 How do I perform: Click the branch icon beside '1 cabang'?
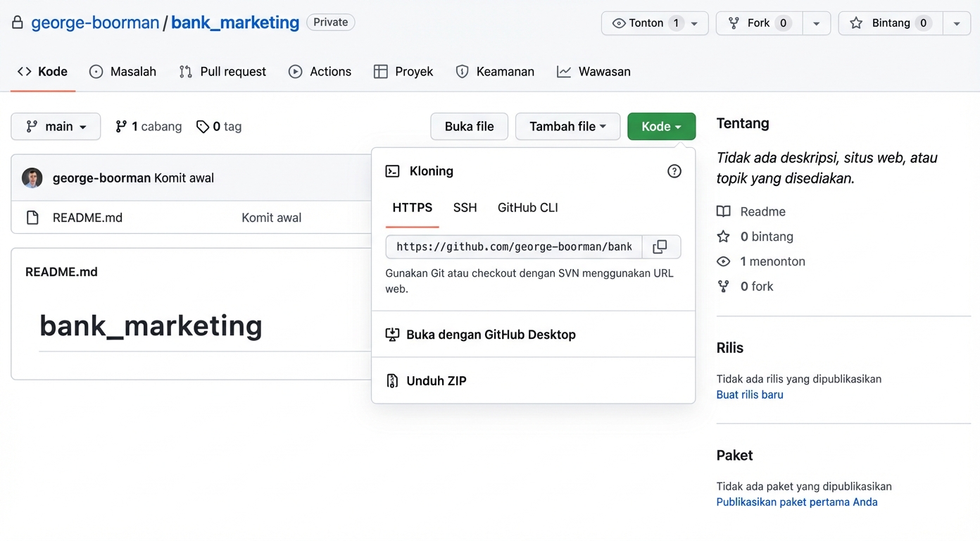(x=121, y=127)
